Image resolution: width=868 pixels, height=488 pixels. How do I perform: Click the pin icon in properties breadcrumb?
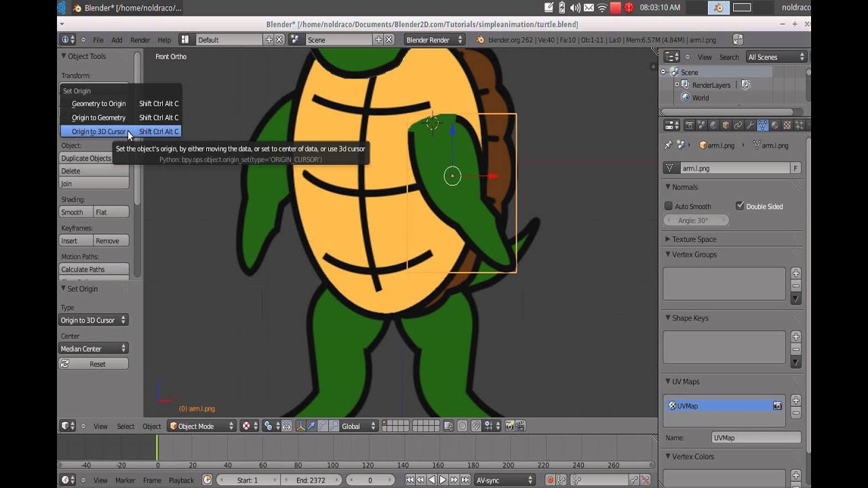pos(669,145)
